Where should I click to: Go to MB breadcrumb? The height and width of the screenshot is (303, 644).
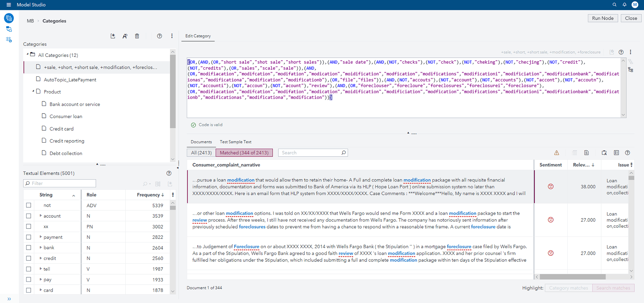pos(30,21)
